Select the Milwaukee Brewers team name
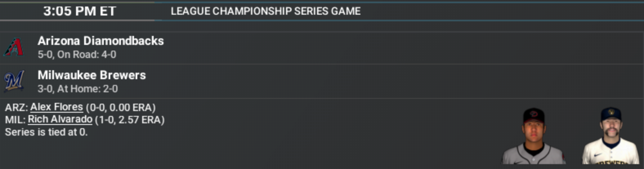 pos(92,75)
